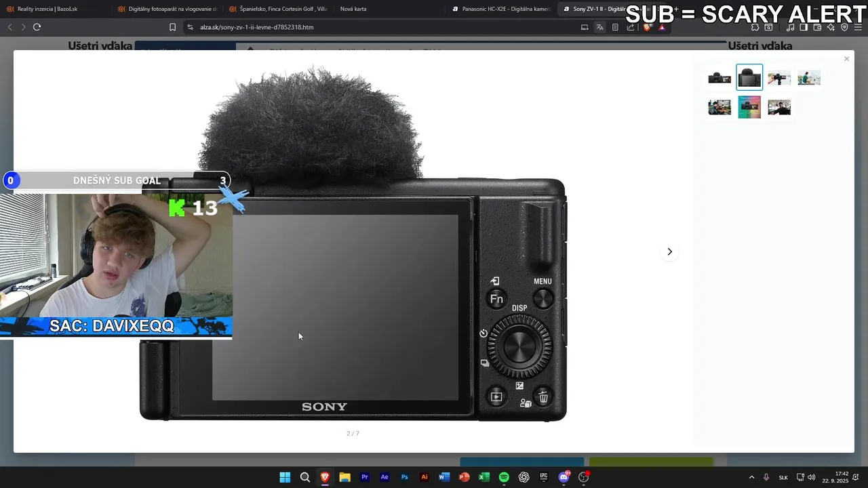Switch to the Nová karta tab
The width and height of the screenshot is (868, 488).
point(353,9)
